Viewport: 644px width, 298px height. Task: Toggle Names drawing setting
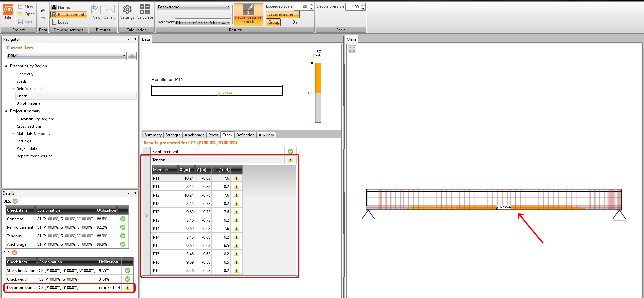(61, 7)
